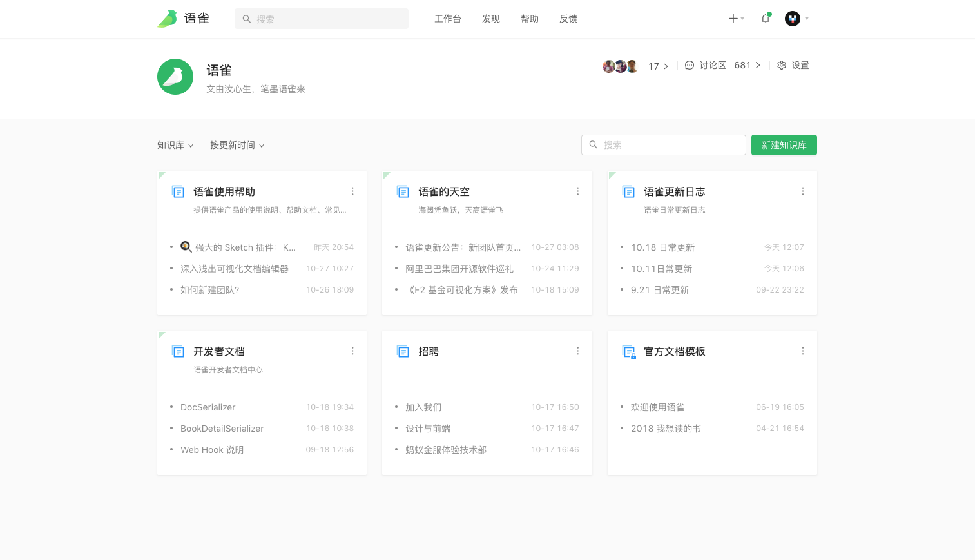Open the 如何新建团队? document link
975x560 pixels.
coord(210,290)
